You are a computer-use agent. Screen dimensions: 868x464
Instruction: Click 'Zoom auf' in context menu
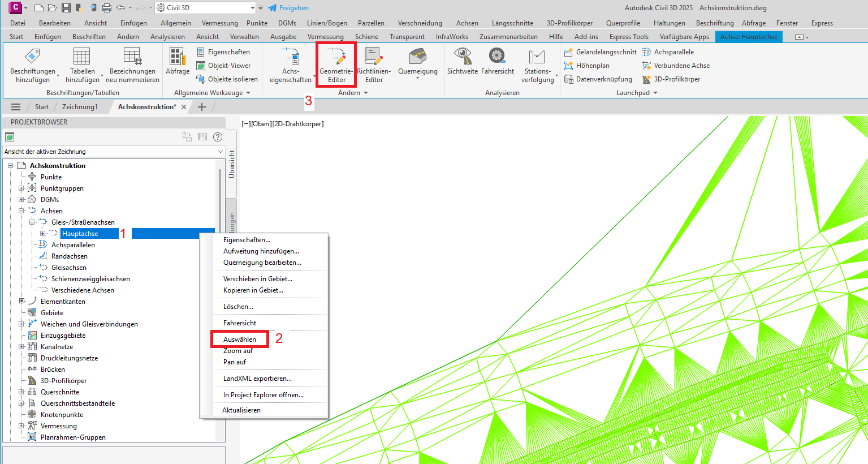pos(238,351)
